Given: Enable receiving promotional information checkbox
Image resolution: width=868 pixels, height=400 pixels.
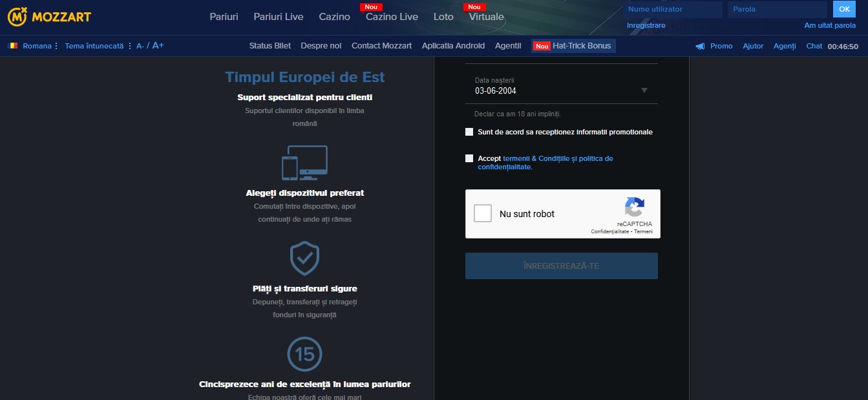Looking at the screenshot, I should [x=469, y=132].
